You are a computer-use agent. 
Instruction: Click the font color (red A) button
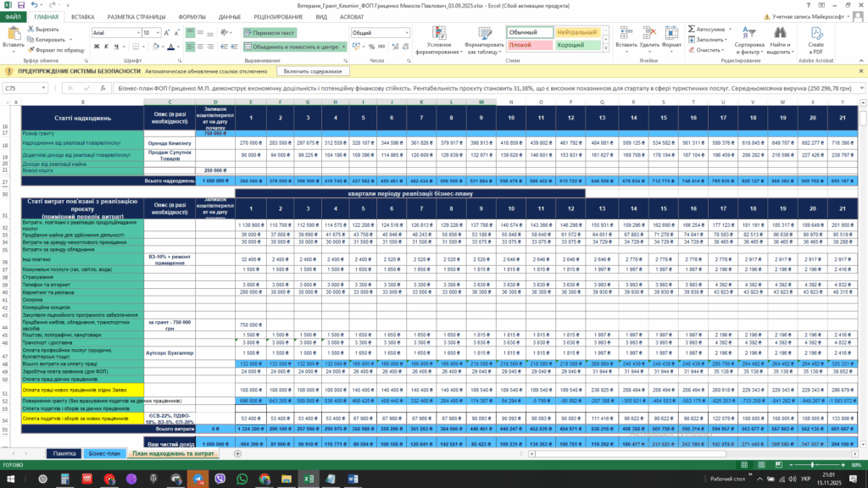(x=170, y=47)
